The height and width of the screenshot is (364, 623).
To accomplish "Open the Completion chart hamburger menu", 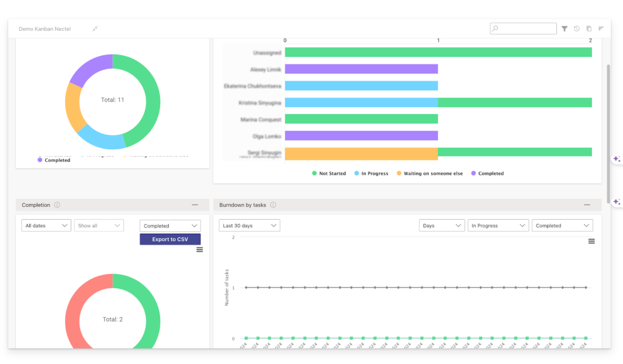I will click(x=199, y=249).
